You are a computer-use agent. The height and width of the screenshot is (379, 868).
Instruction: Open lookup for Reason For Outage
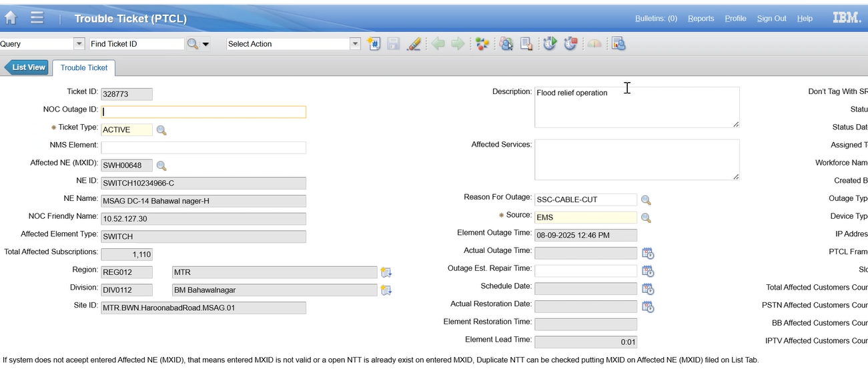pos(646,200)
